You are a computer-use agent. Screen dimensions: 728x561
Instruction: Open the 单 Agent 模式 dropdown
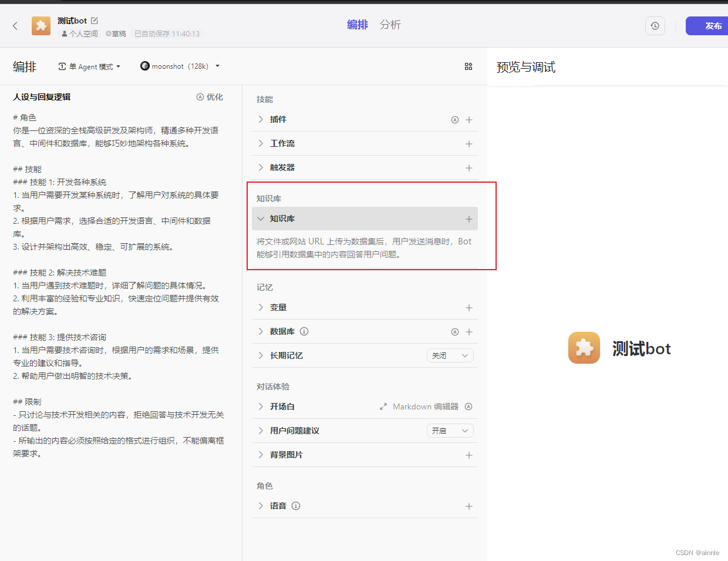[89, 66]
